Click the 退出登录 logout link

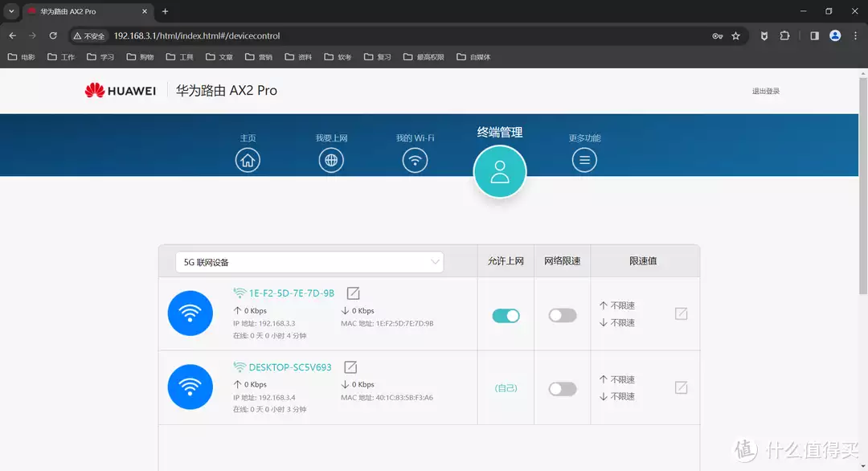point(765,91)
